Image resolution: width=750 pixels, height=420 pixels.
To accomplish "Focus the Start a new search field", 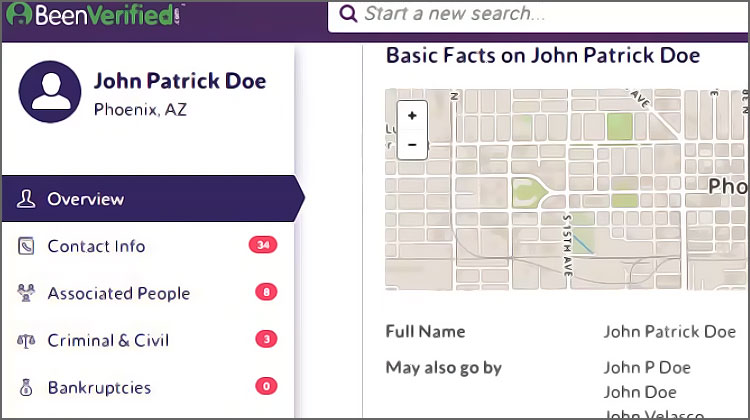I will (539, 15).
